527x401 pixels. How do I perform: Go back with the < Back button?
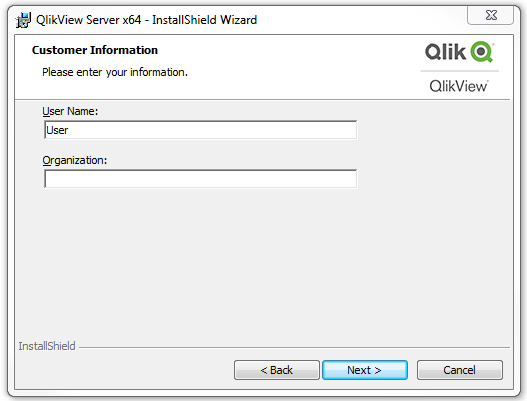(x=277, y=370)
